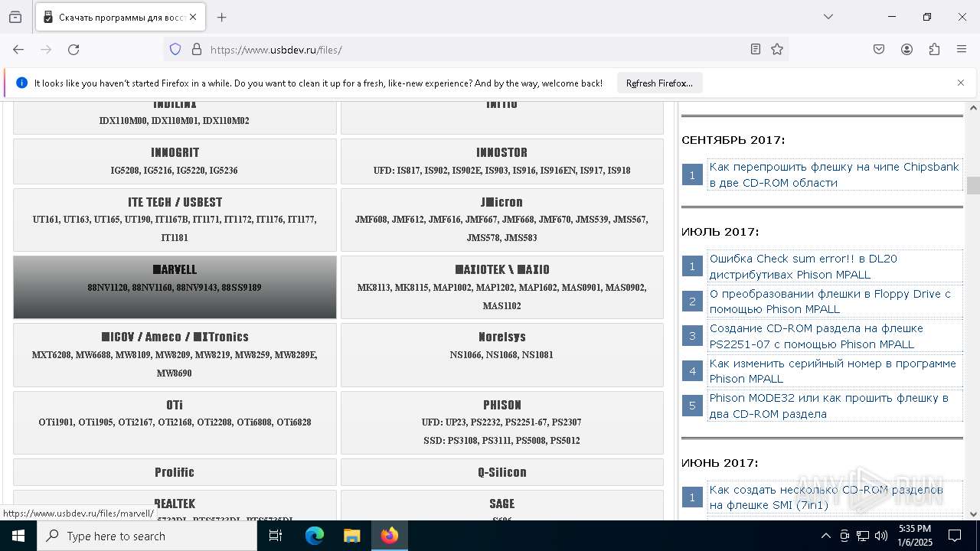Open MICOV / Ameco / MXTronics card
This screenshot has height=551, width=980.
point(175,354)
